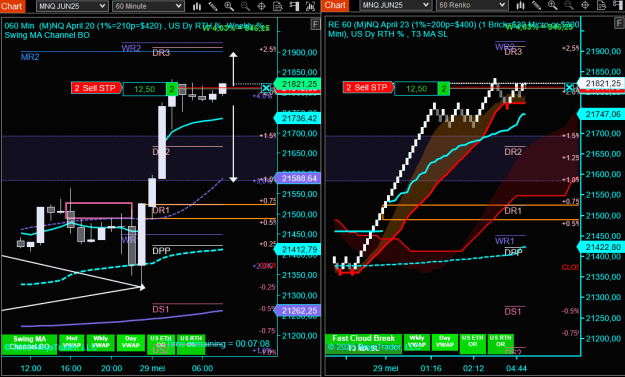Select the right Chart tab
Screen dimensions: 625x377
336,5
